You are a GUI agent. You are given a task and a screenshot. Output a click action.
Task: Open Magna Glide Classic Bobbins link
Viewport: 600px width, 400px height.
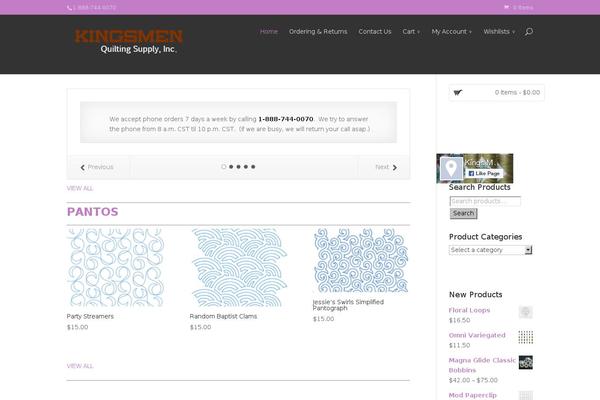[x=482, y=365]
